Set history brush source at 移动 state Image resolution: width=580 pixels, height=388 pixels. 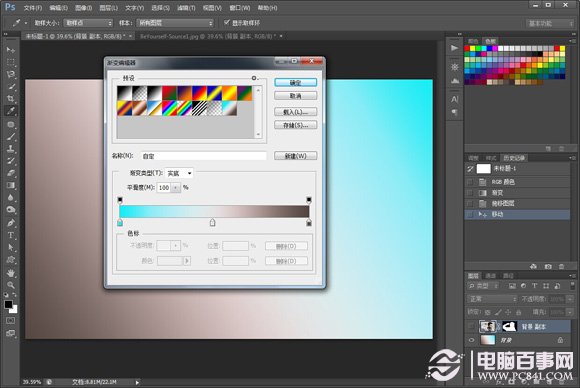coord(470,215)
